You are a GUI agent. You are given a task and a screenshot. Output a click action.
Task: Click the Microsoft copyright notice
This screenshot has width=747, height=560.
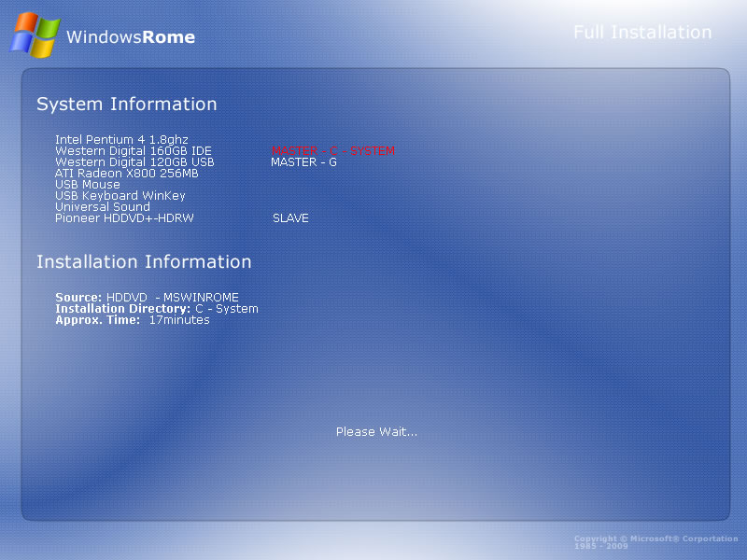pyautogui.click(x=656, y=542)
